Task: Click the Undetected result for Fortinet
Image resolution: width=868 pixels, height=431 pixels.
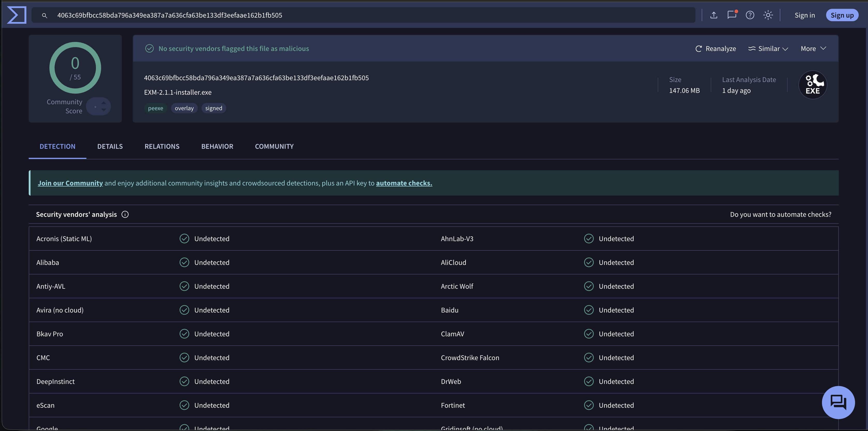Action: pyautogui.click(x=616, y=405)
